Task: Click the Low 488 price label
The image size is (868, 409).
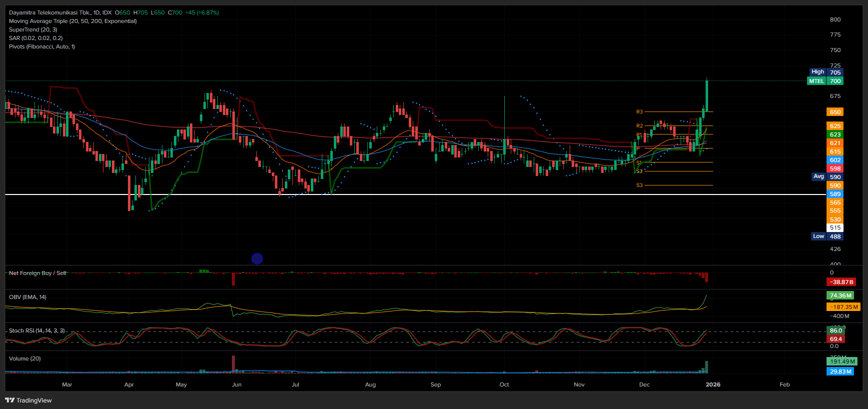Action: (826, 236)
